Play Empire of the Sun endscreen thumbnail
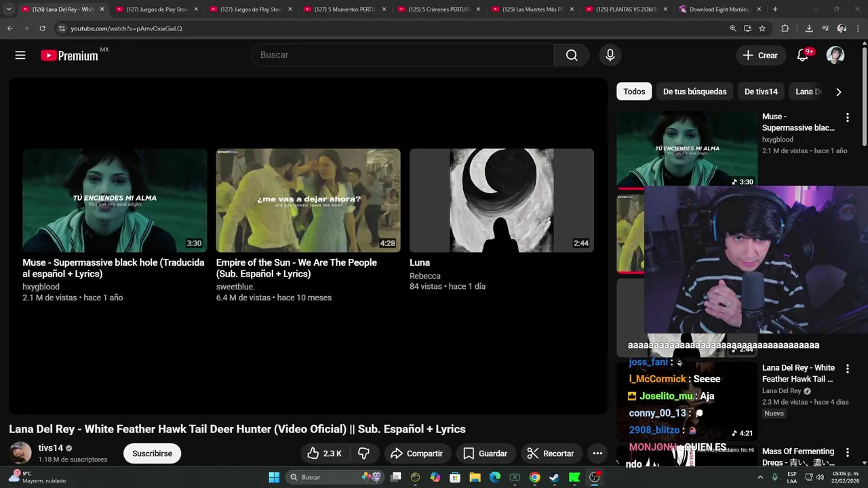 click(x=308, y=201)
